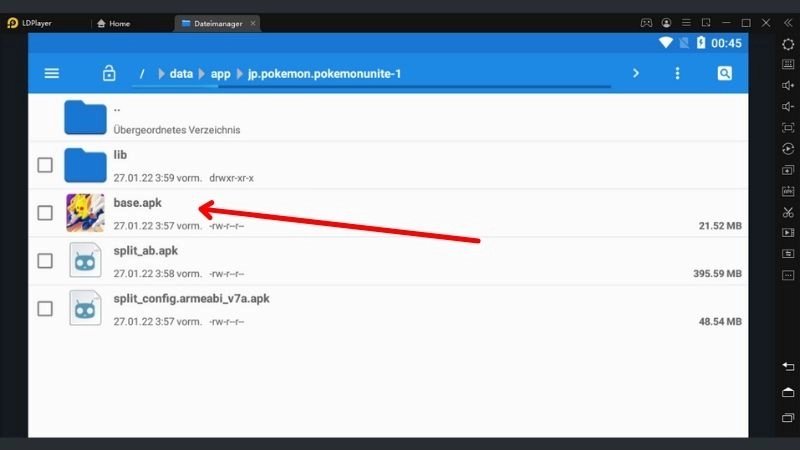Screen dimensions: 800x450
Task: Navigate to data breadcrumb folder
Action: coord(181,74)
